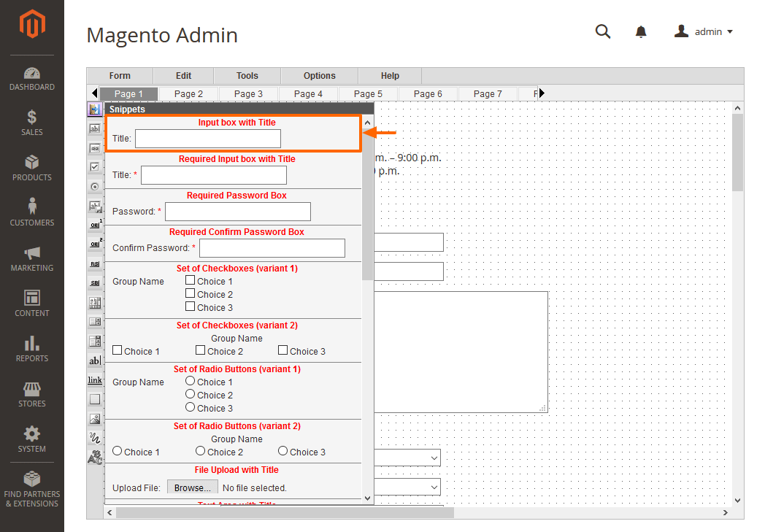Open the notifications bell

641,31
